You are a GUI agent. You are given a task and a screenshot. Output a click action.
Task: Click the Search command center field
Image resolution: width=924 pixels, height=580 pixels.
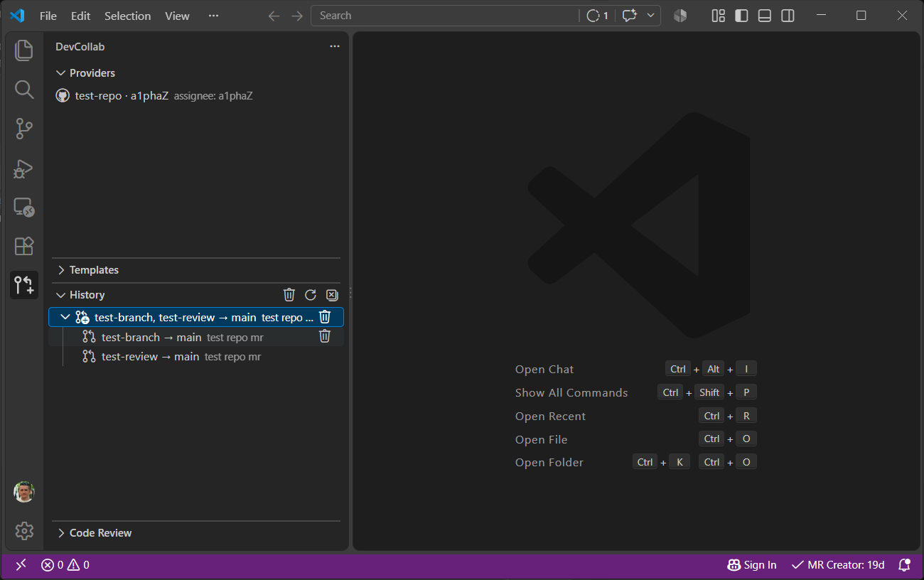[446, 16]
